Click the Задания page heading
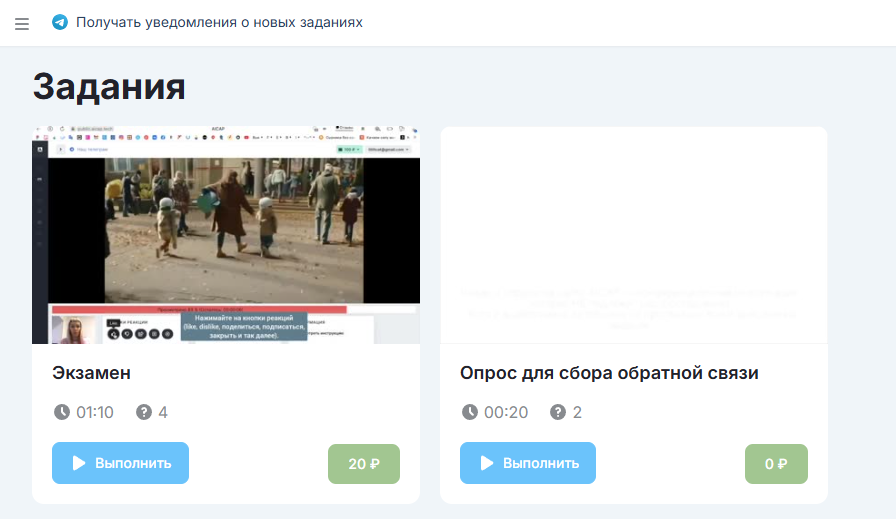This screenshot has height=519, width=896. coord(109,87)
